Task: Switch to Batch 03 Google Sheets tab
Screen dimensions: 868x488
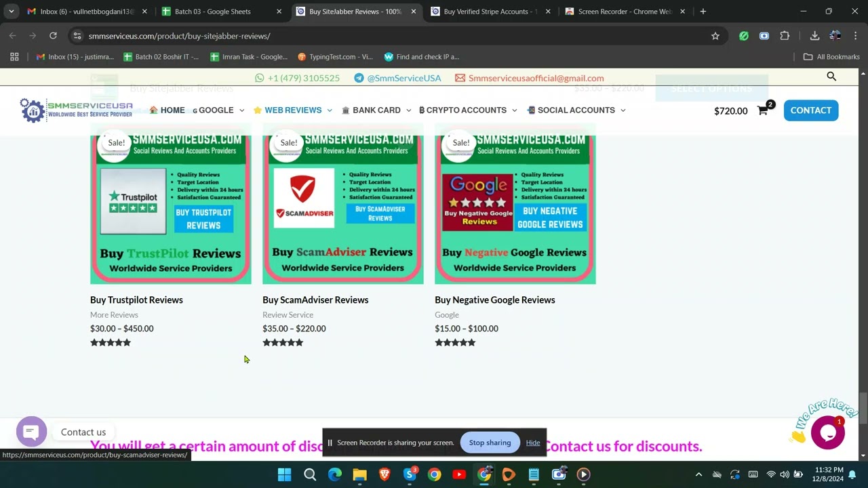Action: [221, 12]
